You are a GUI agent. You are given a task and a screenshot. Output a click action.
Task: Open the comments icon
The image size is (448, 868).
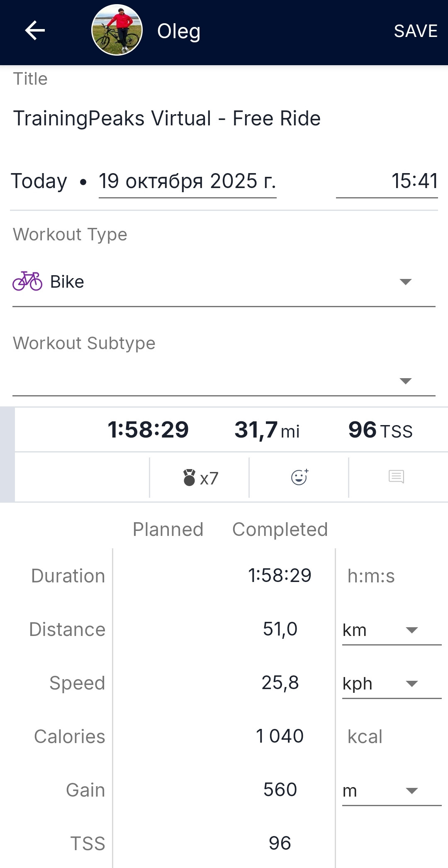click(x=396, y=477)
